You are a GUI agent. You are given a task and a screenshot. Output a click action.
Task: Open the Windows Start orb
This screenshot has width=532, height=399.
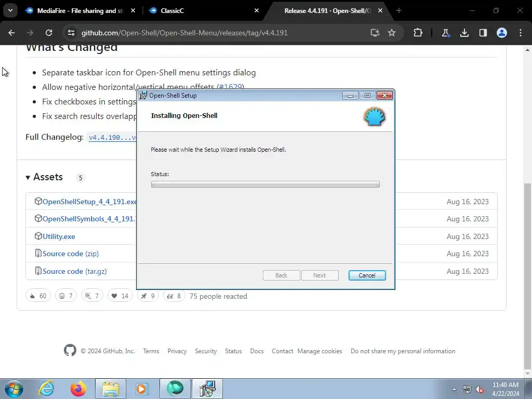pyautogui.click(x=14, y=389)
